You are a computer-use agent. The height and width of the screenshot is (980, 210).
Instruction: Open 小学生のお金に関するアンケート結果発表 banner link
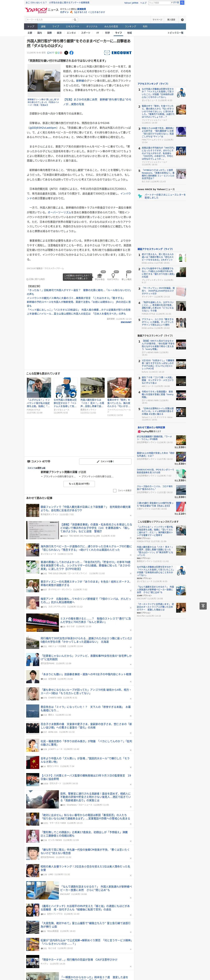pos(69,3)
